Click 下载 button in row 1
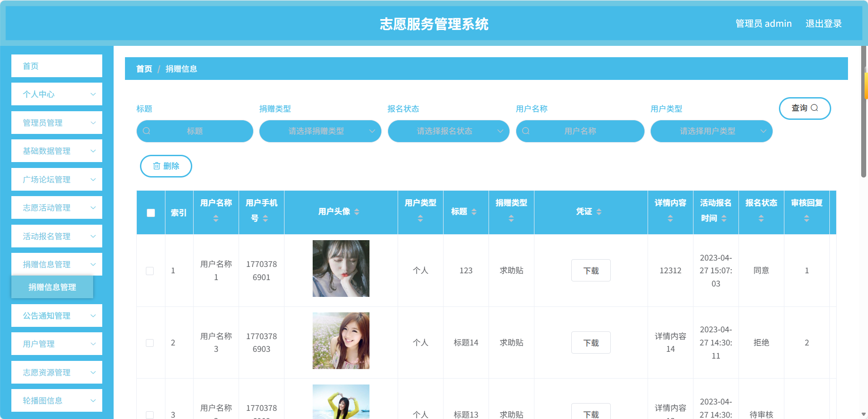868x419 pixels. point(591,271)
